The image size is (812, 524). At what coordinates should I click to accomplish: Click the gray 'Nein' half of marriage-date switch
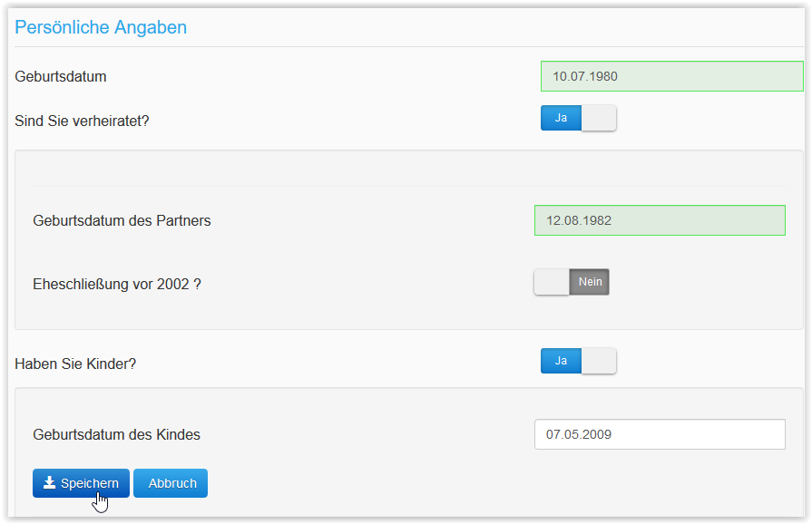(590, 282)
